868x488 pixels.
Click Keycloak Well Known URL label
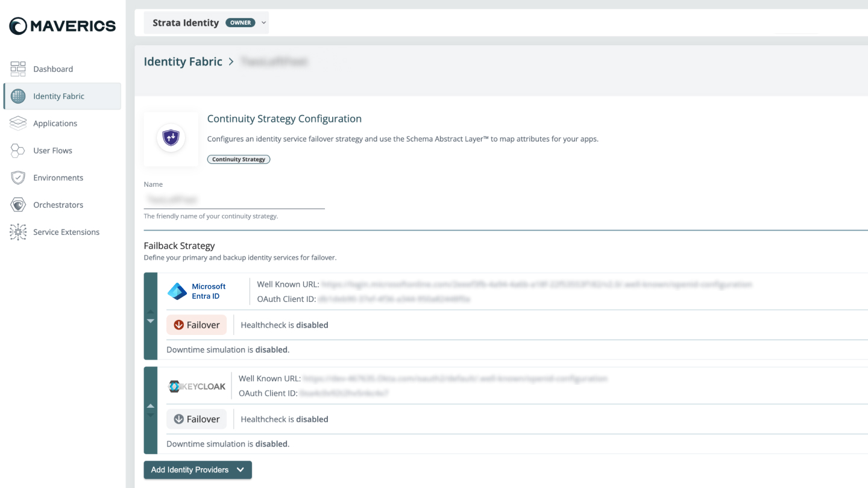269,378
